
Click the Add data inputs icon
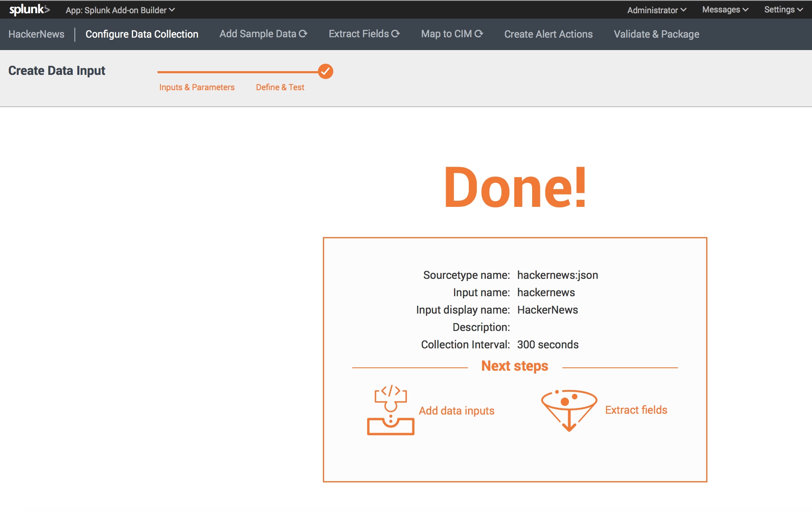click(x=390, y=410)
